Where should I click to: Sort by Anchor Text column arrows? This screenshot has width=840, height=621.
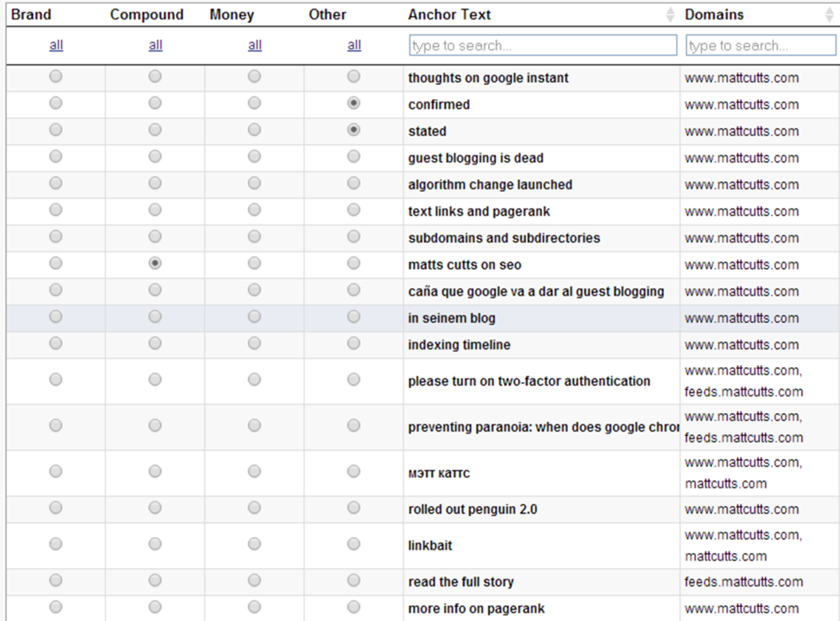point(670,14)
